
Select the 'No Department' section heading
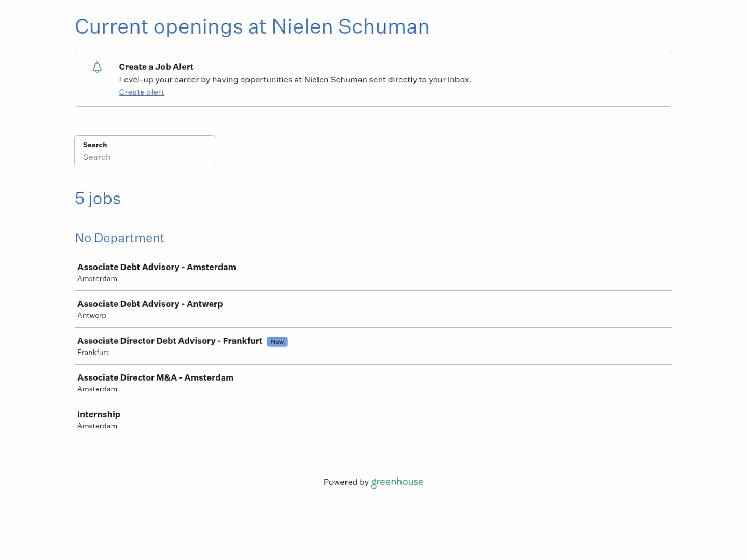tap(119, 238)
